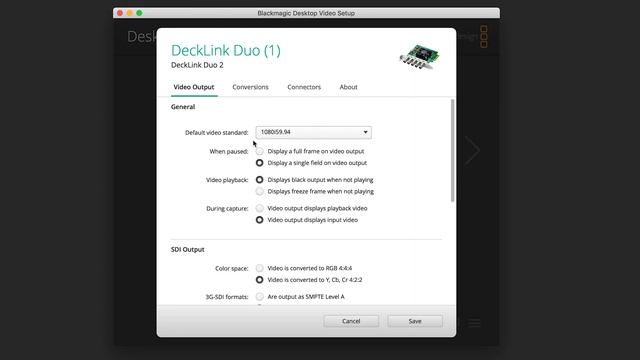
Task: Click the DeckLink Duo 2 subtitle
Action: [197, 65]
